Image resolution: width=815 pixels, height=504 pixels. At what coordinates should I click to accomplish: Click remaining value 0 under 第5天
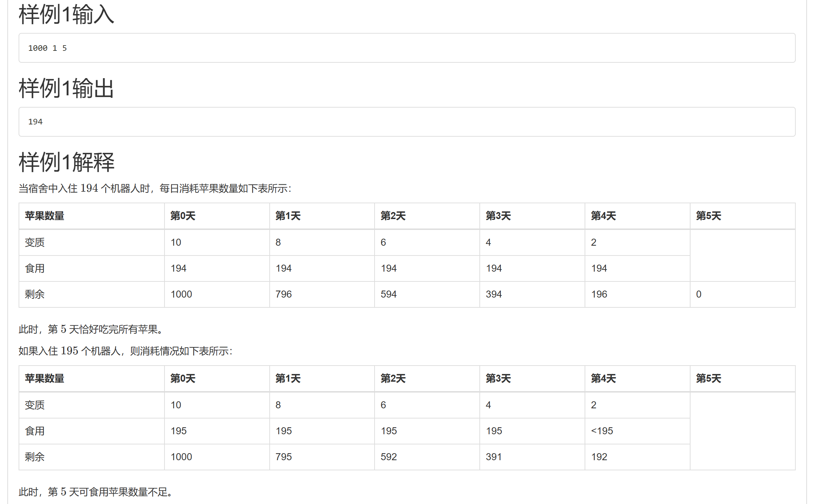(x=699, y=294)
